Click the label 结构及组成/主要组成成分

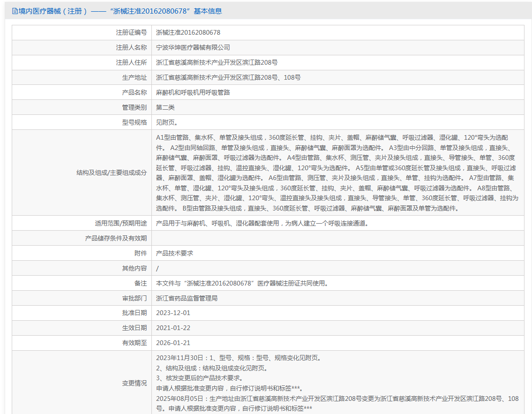pos(112,173)
